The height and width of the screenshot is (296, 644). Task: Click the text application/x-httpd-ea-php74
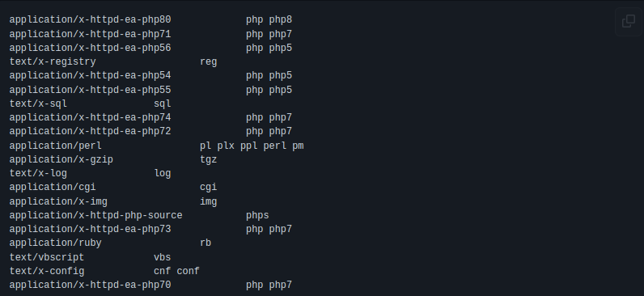90,118
